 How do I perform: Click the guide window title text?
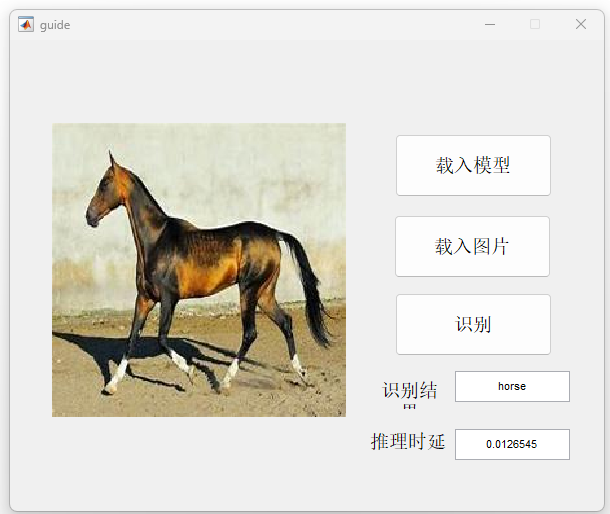click(55, 25)
